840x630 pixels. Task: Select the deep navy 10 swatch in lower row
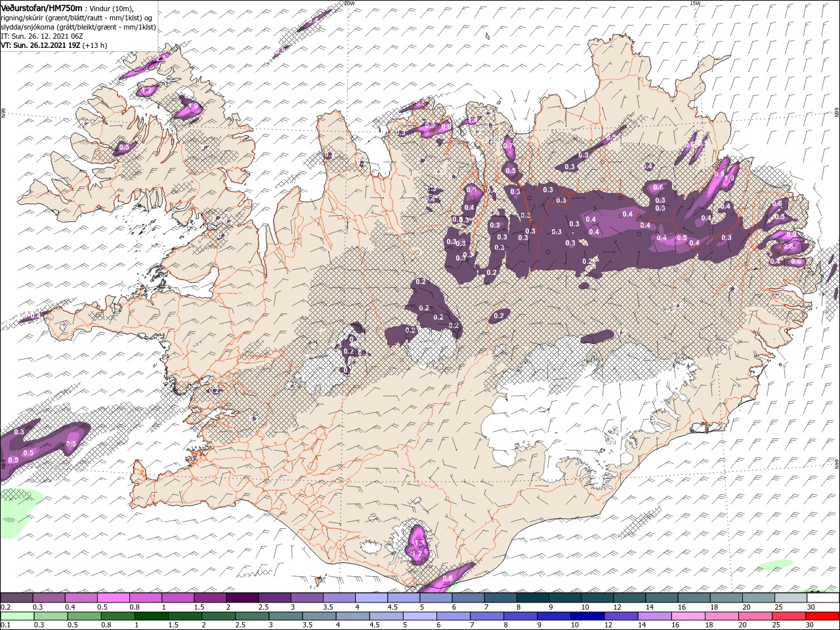(x=586, y=616)
